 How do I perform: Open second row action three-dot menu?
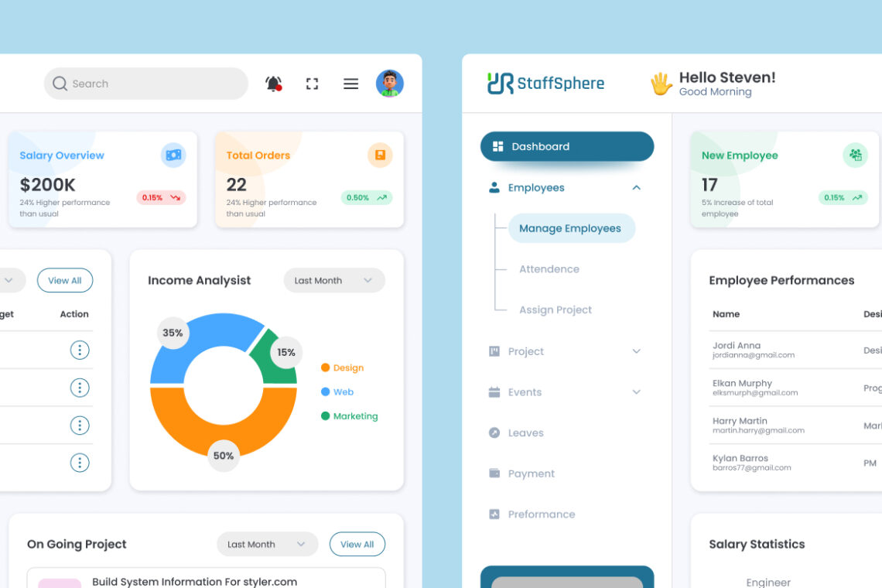[x=80, y=388]
